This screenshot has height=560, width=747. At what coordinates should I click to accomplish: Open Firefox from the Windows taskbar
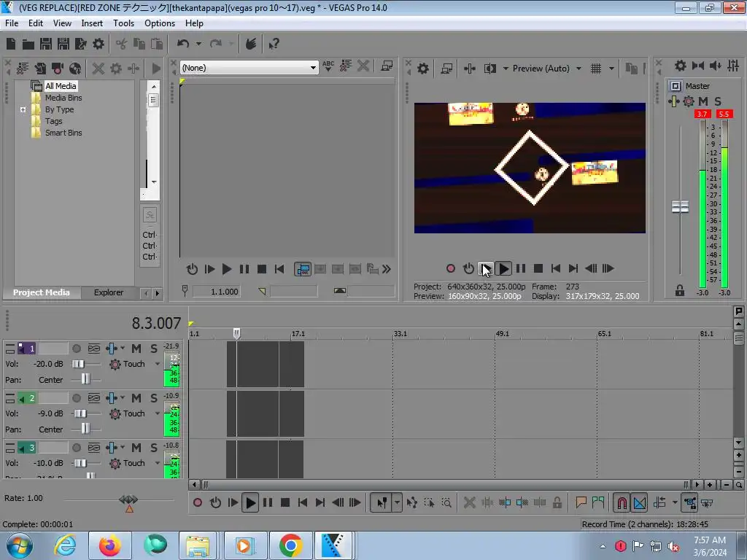pos(110,545)
